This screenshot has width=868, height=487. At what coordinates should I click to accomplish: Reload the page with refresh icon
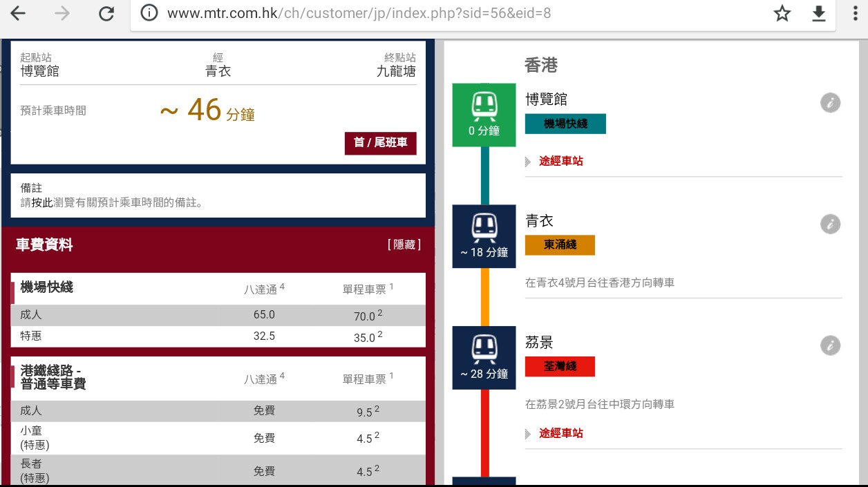pyautogui.click(x=106, y=13)
